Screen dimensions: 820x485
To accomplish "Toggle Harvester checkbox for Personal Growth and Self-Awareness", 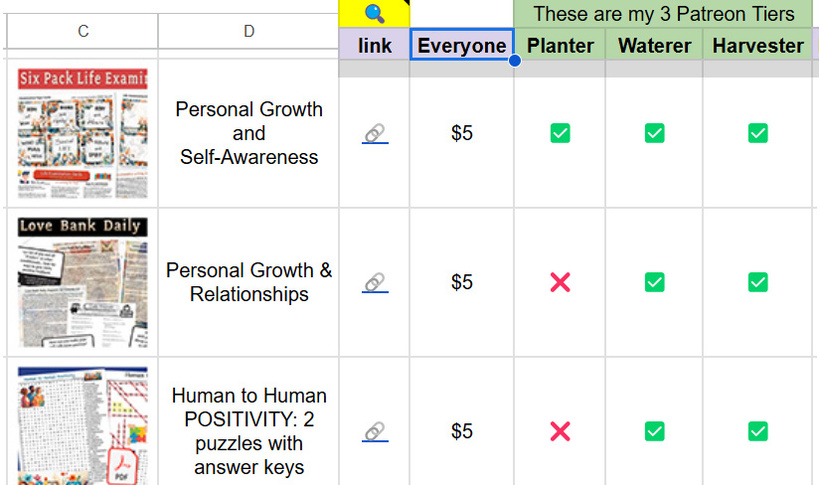I will click(x=758, y=133).
